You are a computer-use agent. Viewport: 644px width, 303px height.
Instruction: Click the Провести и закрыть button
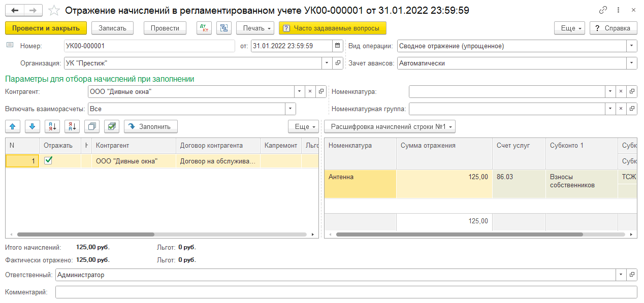(x=46, y=28)
